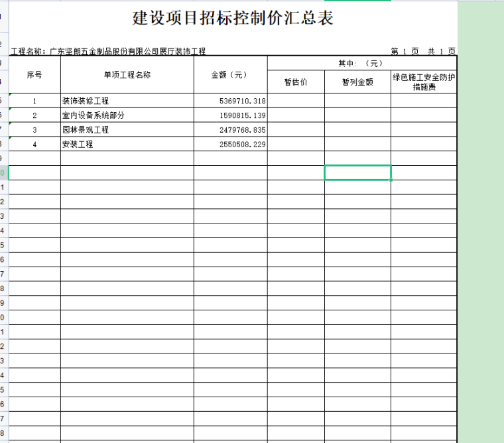Select the 暂列金额 header cell

click(357, 82)
